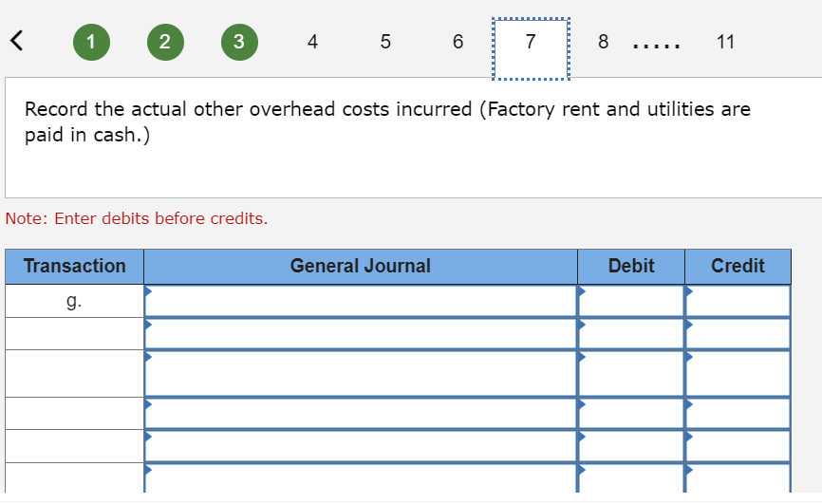Click the second row Debit field
The height and width of the screenshot is (504, 822).
[631, 333]
